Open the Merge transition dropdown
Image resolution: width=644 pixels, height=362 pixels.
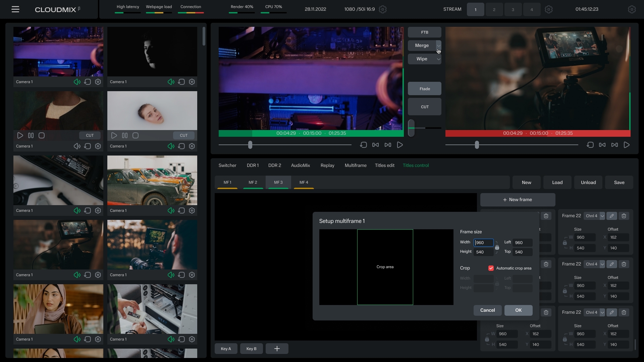[438, 45]
